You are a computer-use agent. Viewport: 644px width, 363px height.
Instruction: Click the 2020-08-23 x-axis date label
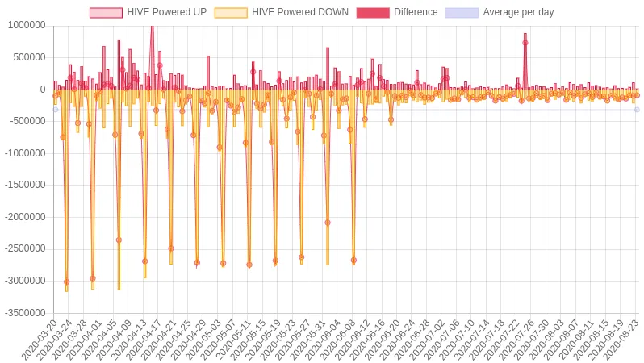click(x=621, y=339)
